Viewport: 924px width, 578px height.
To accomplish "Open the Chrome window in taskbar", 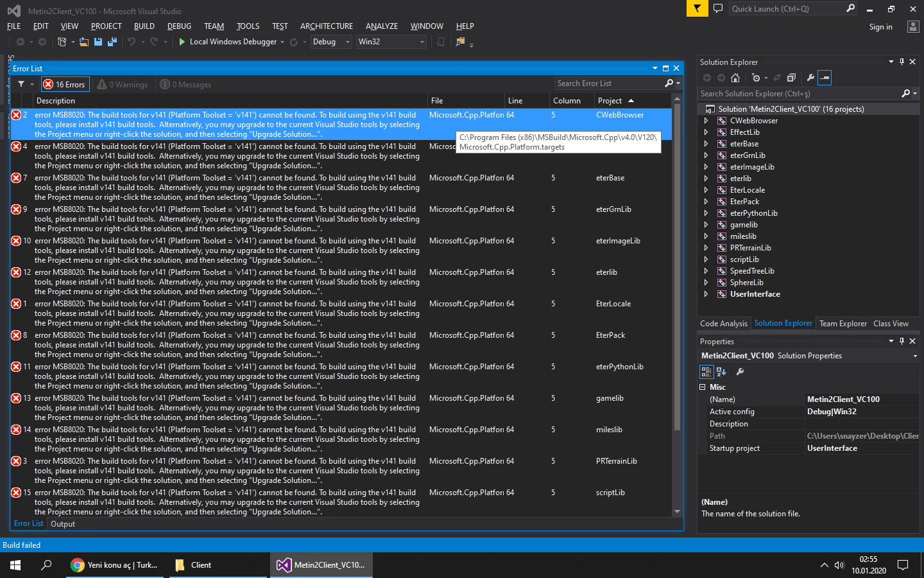I will pyautogui.click(x=114, y=565).
